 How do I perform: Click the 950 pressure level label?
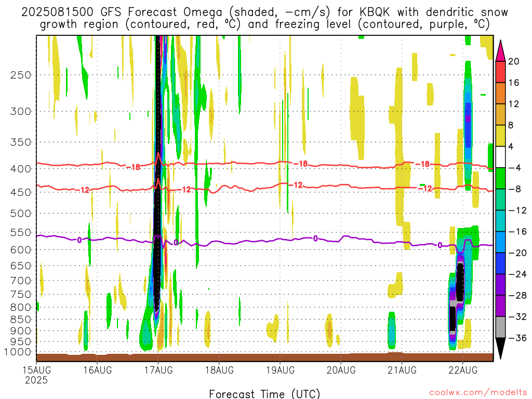[21, 342]
